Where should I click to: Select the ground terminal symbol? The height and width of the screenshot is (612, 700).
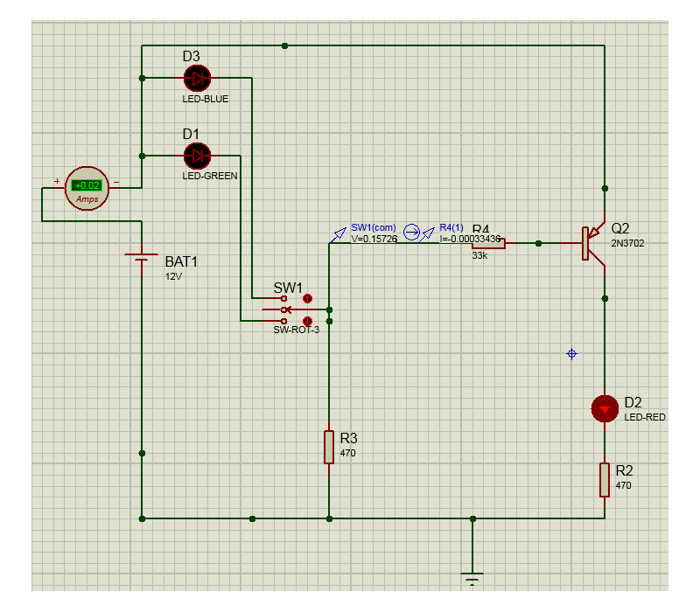click(x=472, y=577)
